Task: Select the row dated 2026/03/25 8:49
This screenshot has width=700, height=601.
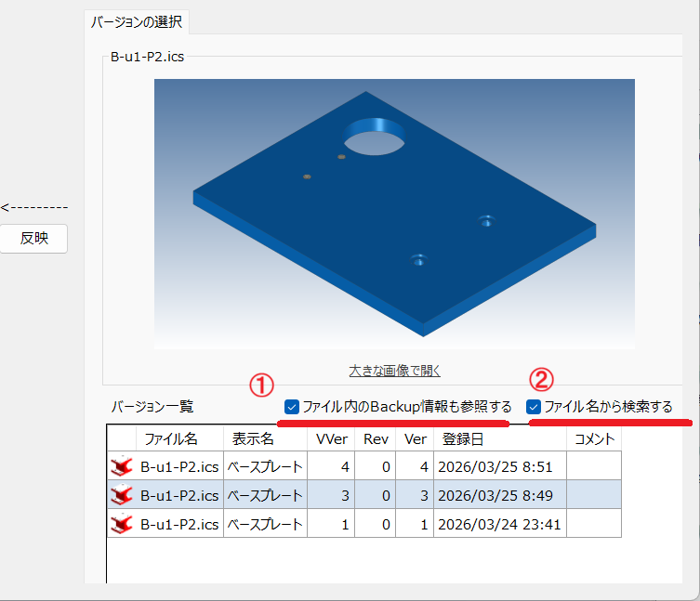Action: [x=364, y=495]
